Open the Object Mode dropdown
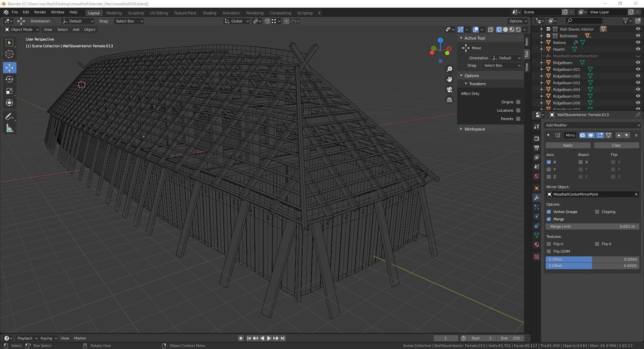Viewport: 644px width, 349px height. [21, 30]
